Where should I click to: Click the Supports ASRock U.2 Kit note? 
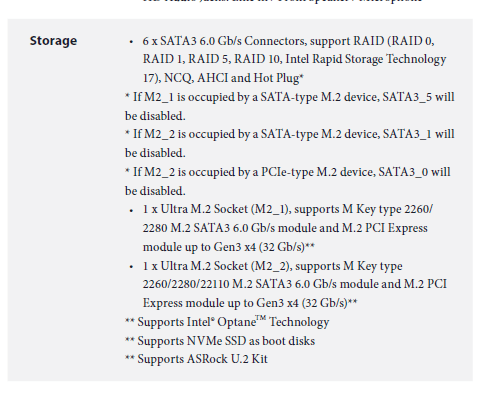[x=196, y=359]
